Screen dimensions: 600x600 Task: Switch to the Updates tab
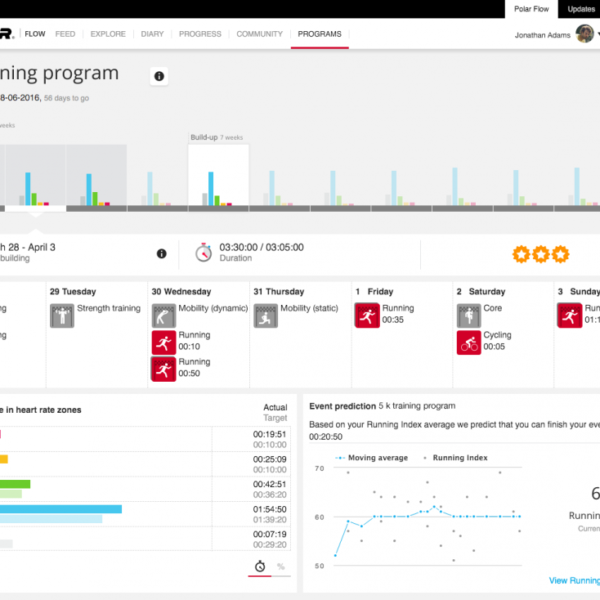[x=581, y=9]
